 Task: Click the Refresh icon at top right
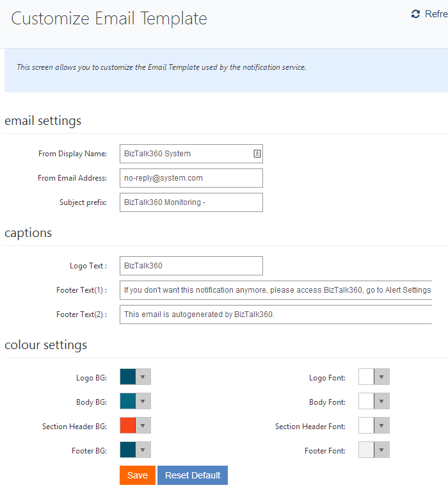click(x=416, y=14)
